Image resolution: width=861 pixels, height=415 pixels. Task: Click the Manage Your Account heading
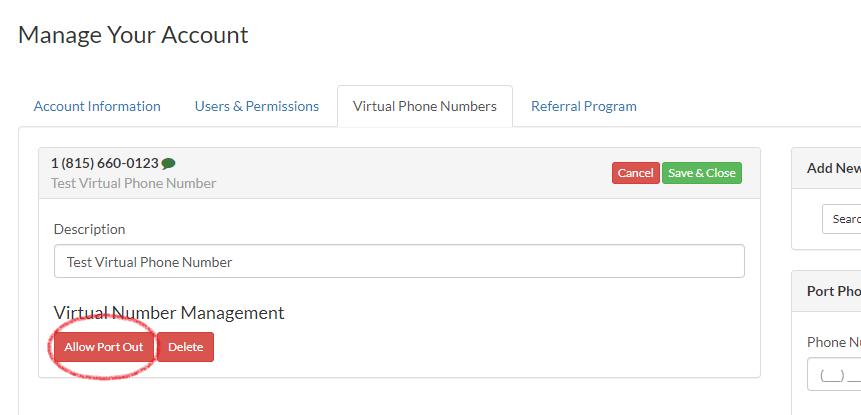133,35
